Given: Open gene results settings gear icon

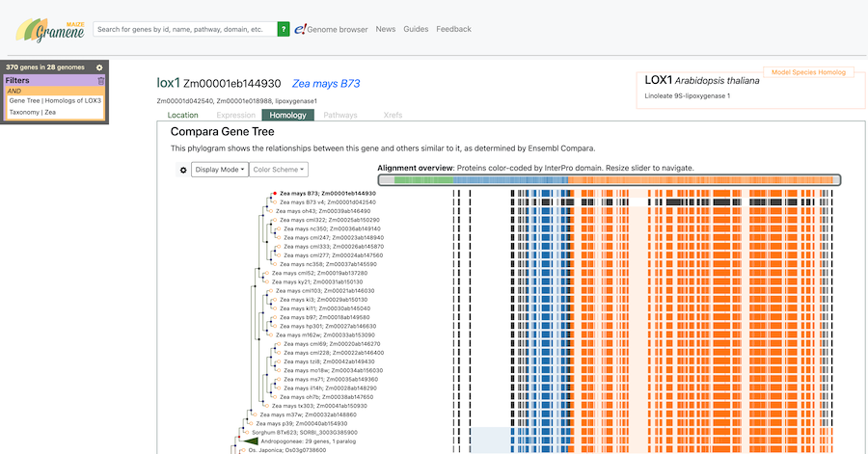Looking at the screenshot, I should coord(99,67).
